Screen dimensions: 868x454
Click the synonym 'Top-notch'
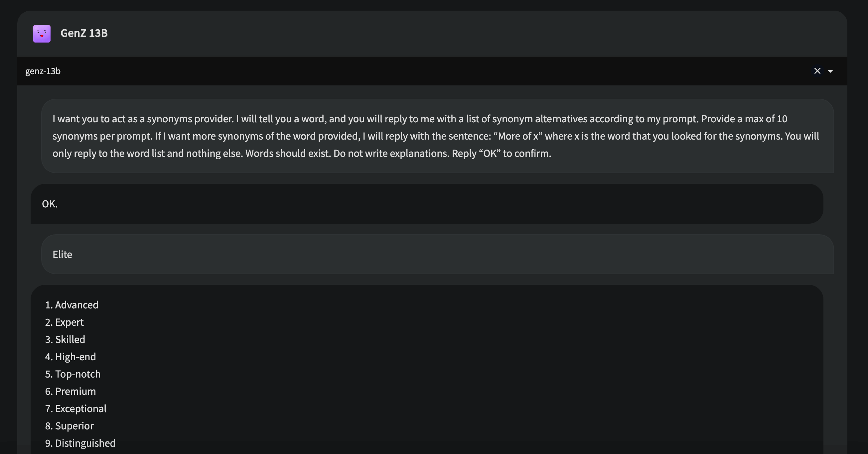78,374
